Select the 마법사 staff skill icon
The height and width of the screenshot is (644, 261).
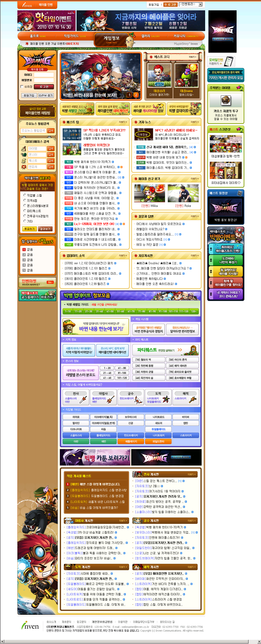[x=110, y=399]
